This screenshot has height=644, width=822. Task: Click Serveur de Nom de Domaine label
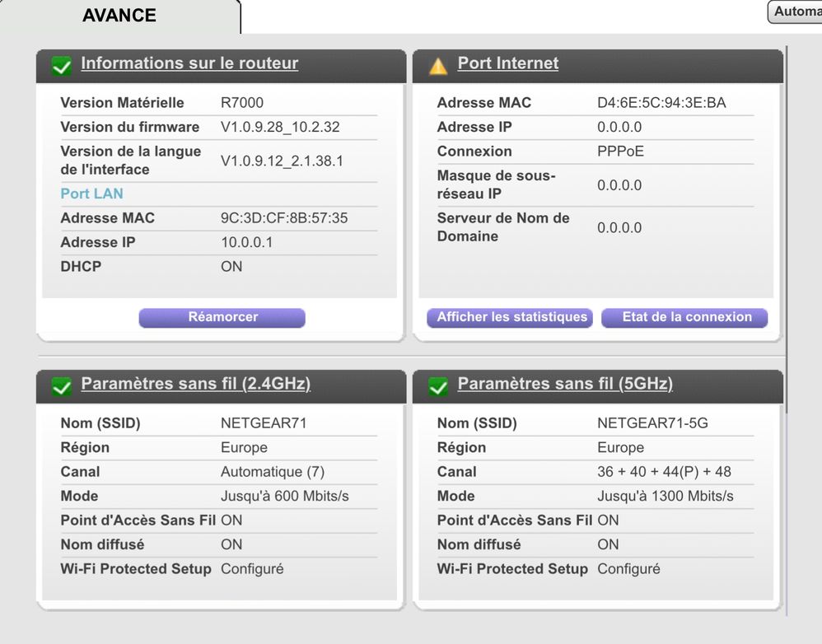click(x=502, y=227)
